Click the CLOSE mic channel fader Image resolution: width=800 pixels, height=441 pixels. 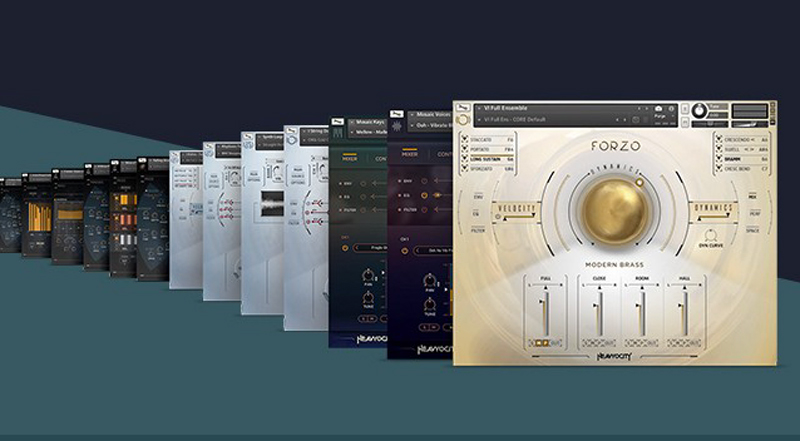598,312
